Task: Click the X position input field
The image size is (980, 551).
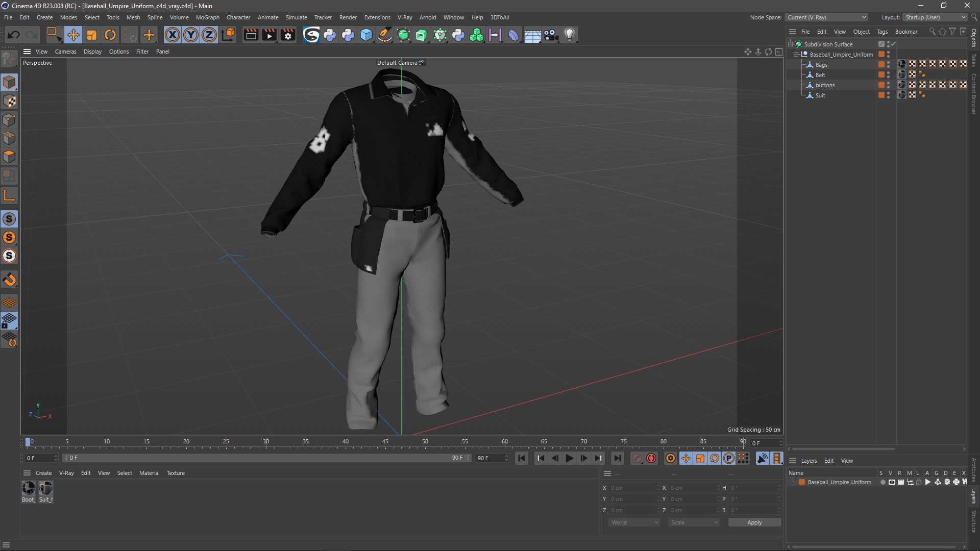Action: (634, 488)
